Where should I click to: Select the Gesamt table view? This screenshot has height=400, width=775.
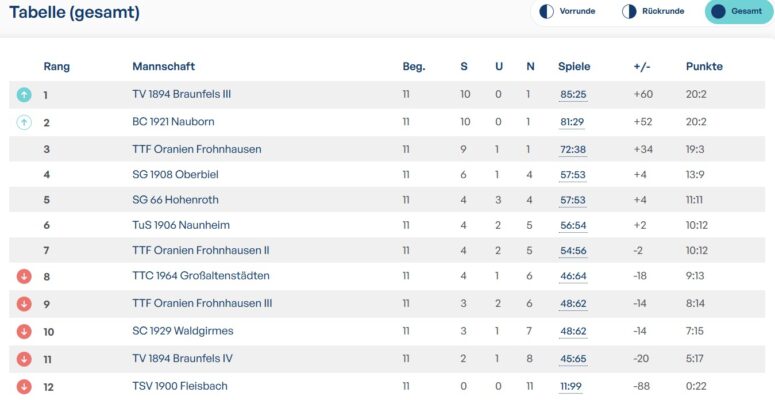tap(738, 12)
